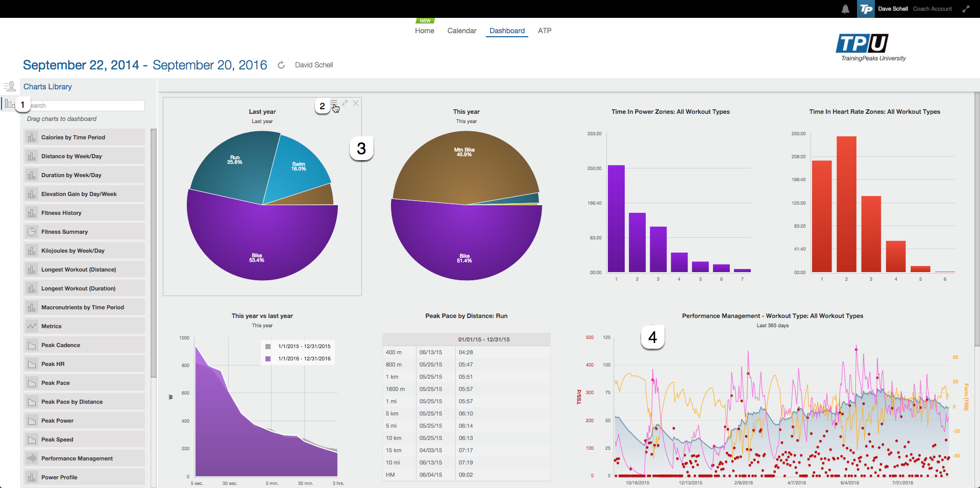980x488 pixels.
Task: Click the charts library list scrollbar
Action: (x=154, y=253)
